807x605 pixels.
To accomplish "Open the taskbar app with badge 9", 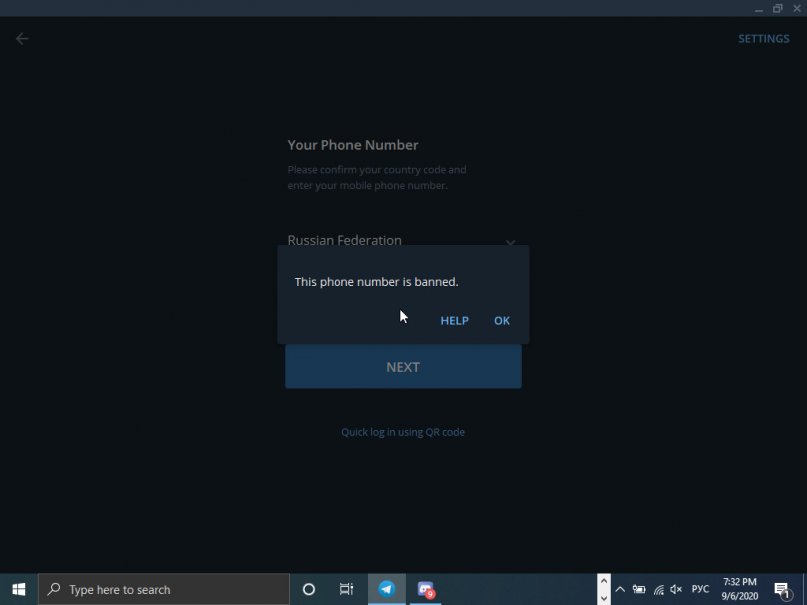I will (x=426, y=589).
